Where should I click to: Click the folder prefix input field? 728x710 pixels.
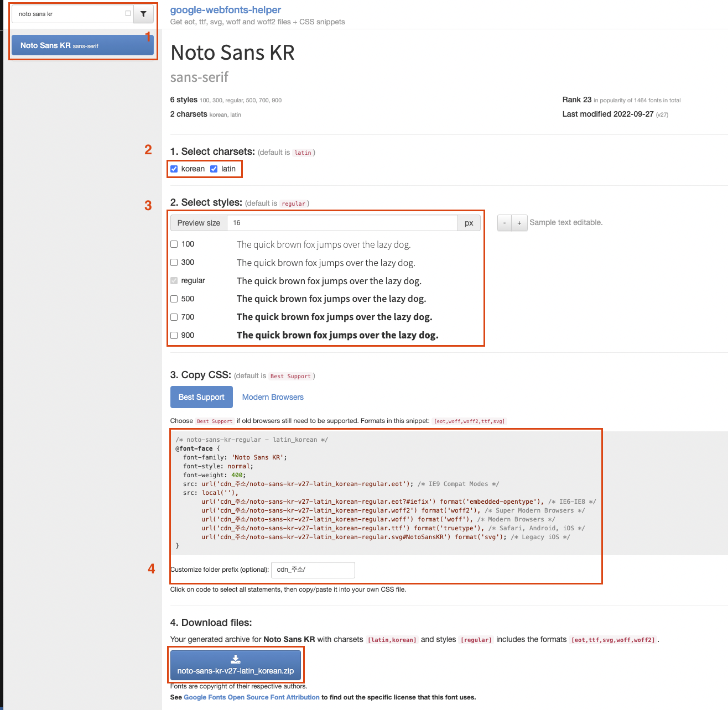click(313, 570)
